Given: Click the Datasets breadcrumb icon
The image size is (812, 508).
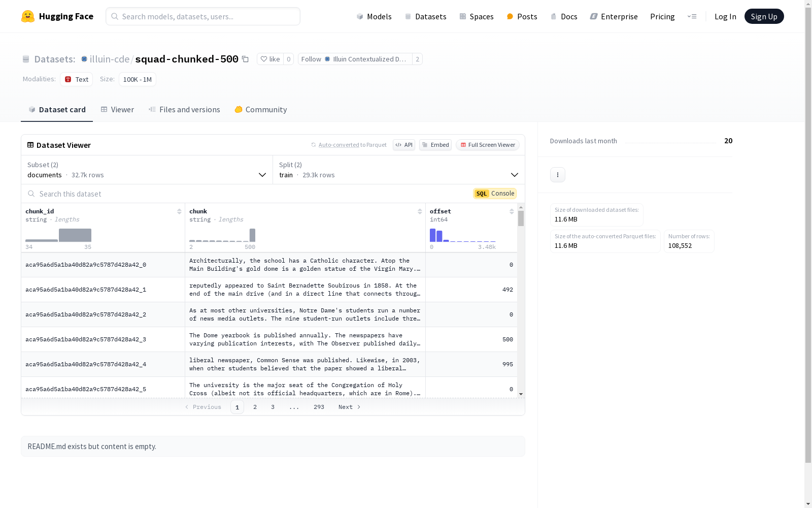Looking at the screenshot, I should (26, 59).
